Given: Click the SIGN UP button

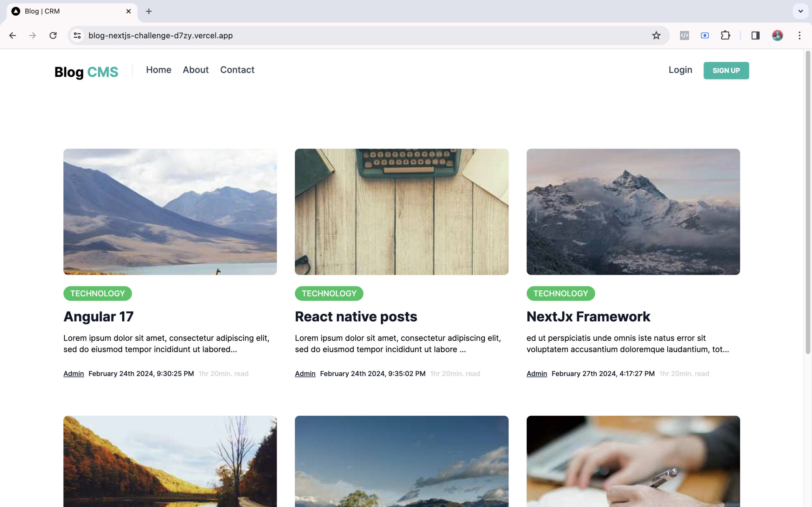Looking at the screenshot, I should pyautogui.click(x=726, y=70).
